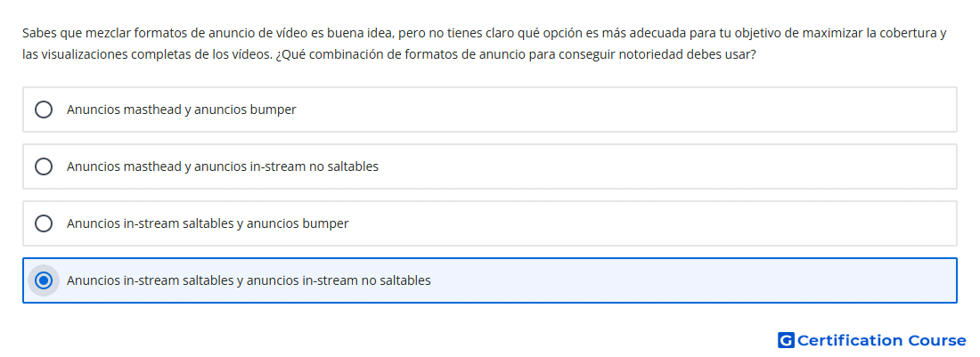
Task: Click label of the highlighted fourth answer
Action: (249, 280)
